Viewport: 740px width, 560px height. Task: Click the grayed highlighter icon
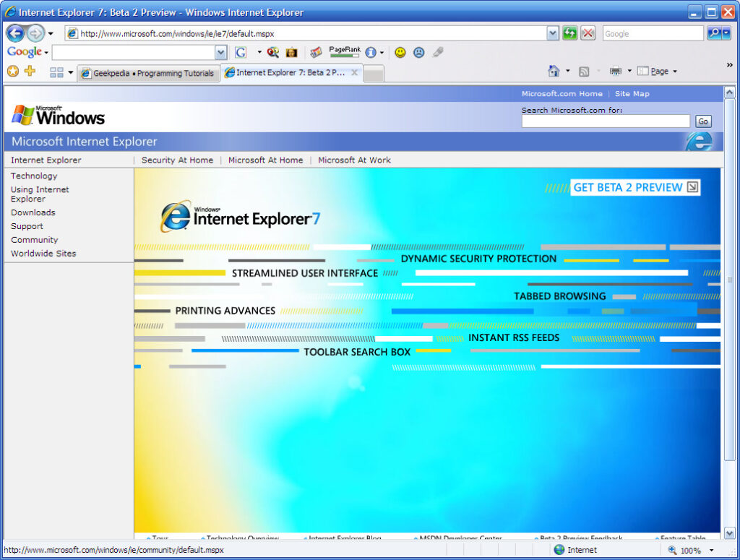click(438, 52)
